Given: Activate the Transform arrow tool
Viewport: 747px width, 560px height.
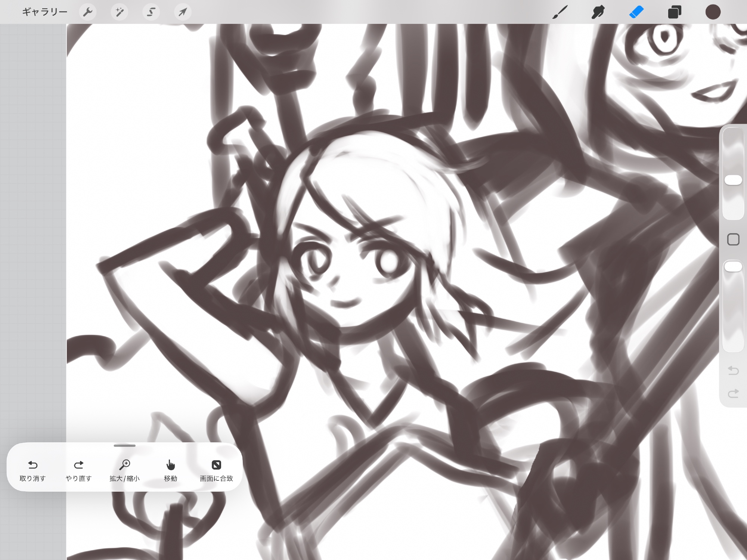Looking at the screenshot, I should (183, 12).
